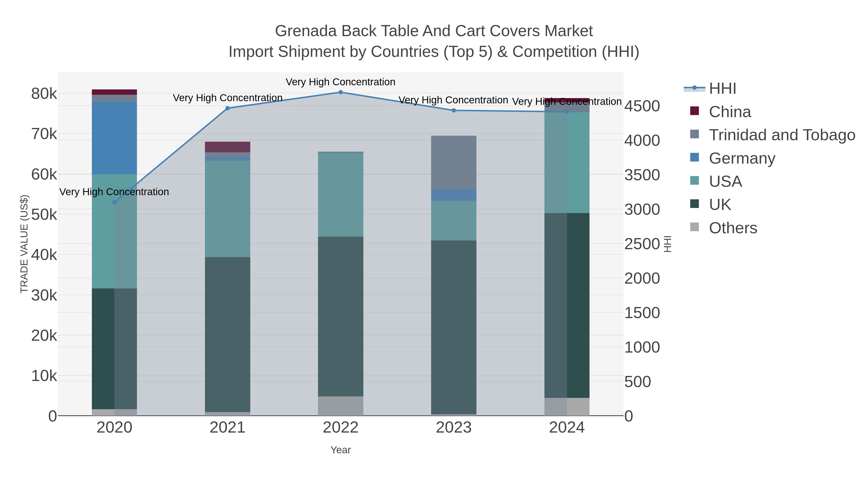
Task: Click the 4500 HHI axis tick label
Action: pyautogui.click(x=642, y=106)
